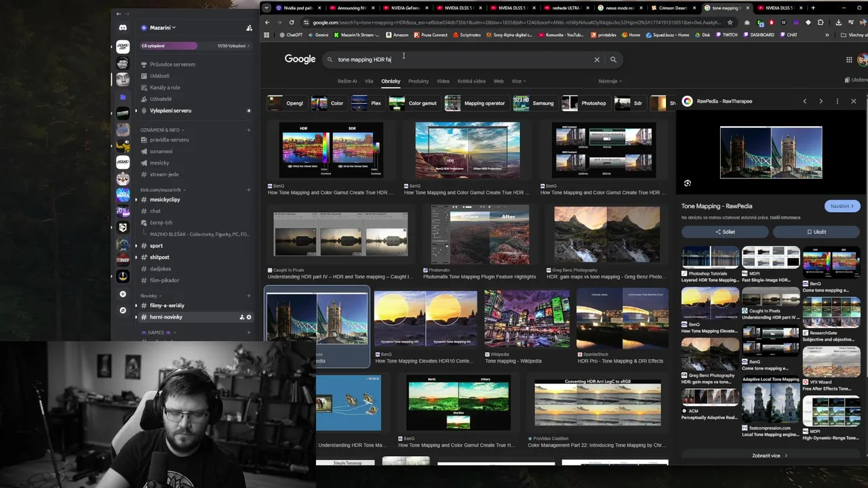Open the reshade ULTRA browser tab

[x=566, y=8]
